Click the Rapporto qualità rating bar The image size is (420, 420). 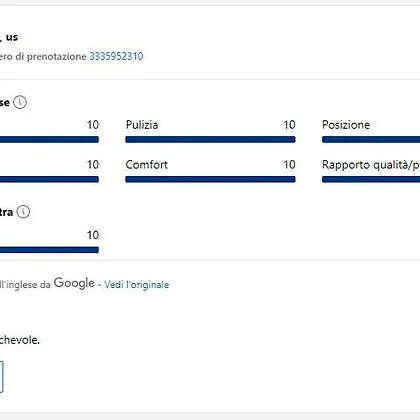(x=371, y=179)
